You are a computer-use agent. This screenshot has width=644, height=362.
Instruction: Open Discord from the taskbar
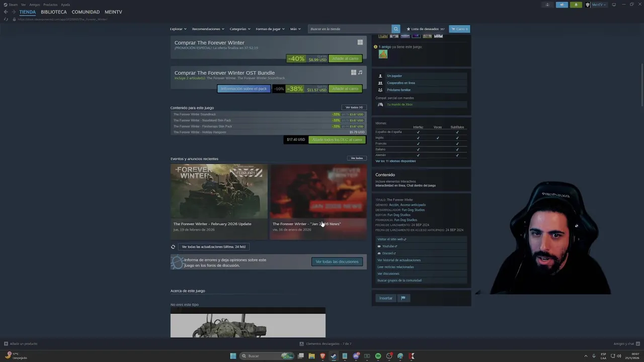pyautogui.click(x=356, y=356)
